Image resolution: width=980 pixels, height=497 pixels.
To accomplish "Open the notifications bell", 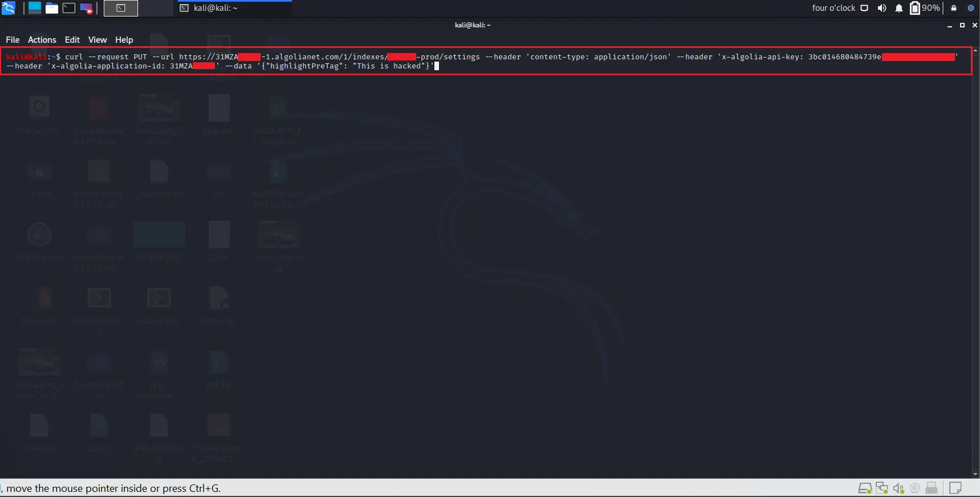I will pyautogui.click(x=899, y=8).
